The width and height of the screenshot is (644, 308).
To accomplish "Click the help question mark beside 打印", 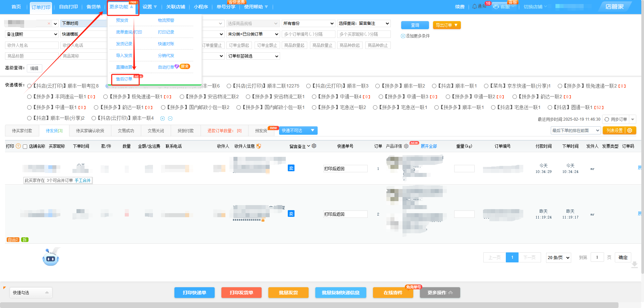I will 18,146.
